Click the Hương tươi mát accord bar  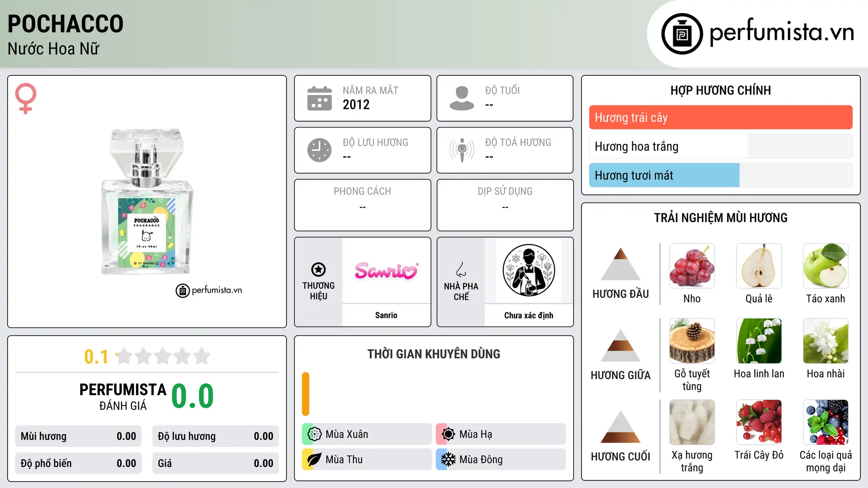pyautogui.click(x=721, y=175)
